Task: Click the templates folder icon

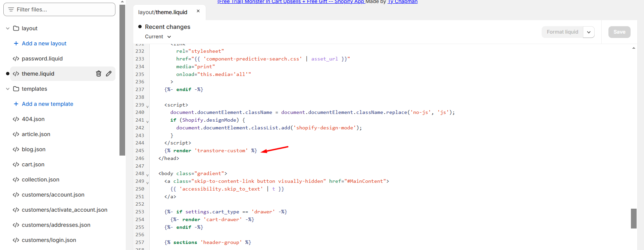Action: 16,89
